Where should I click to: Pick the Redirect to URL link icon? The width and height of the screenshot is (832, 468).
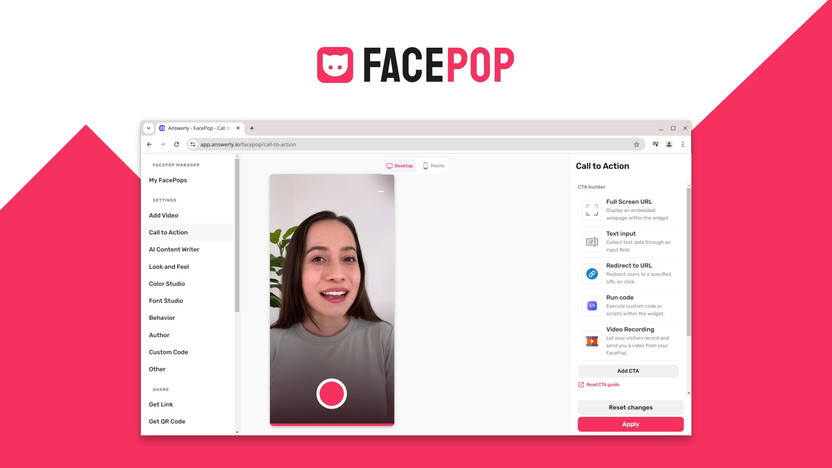click(x=592, y=274)
